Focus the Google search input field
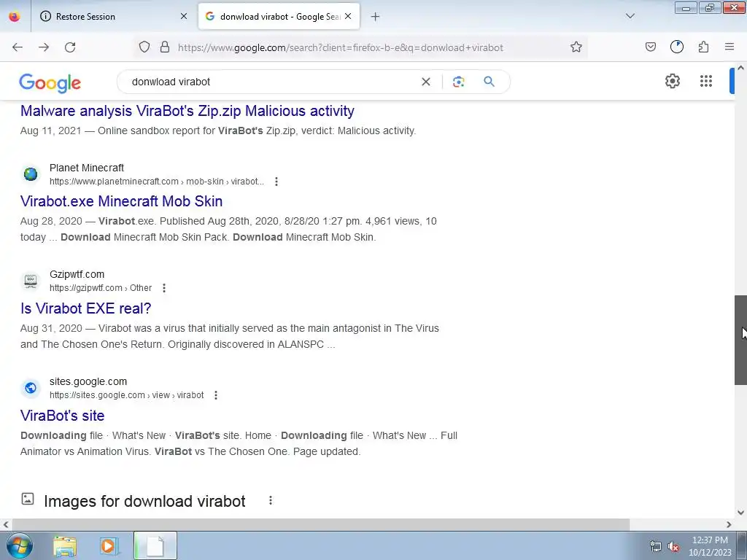Image resolution: width=747 pixels, height=560 pixels. [271, 82]
